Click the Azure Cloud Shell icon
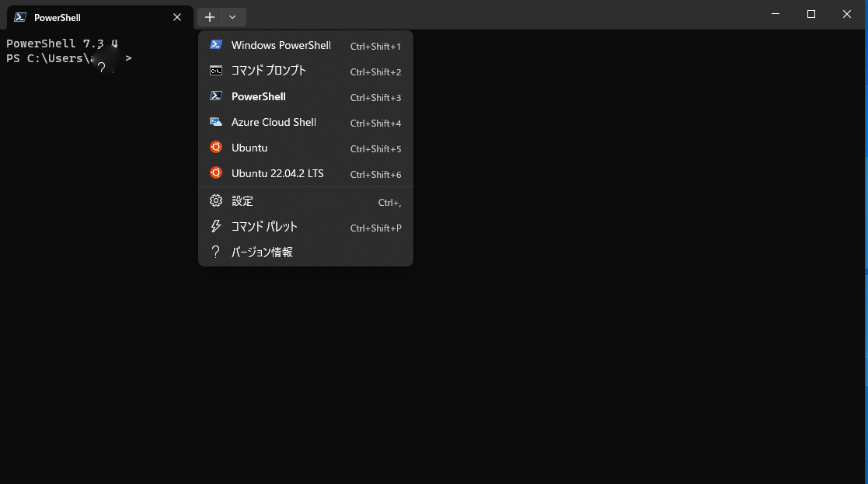 [216, 122]
